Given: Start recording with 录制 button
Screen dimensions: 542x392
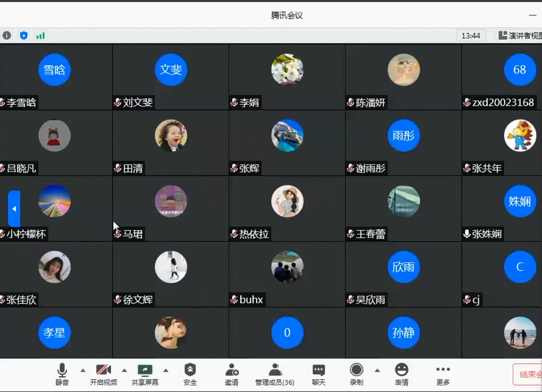Looking at the screenshot, I should 357,374.
